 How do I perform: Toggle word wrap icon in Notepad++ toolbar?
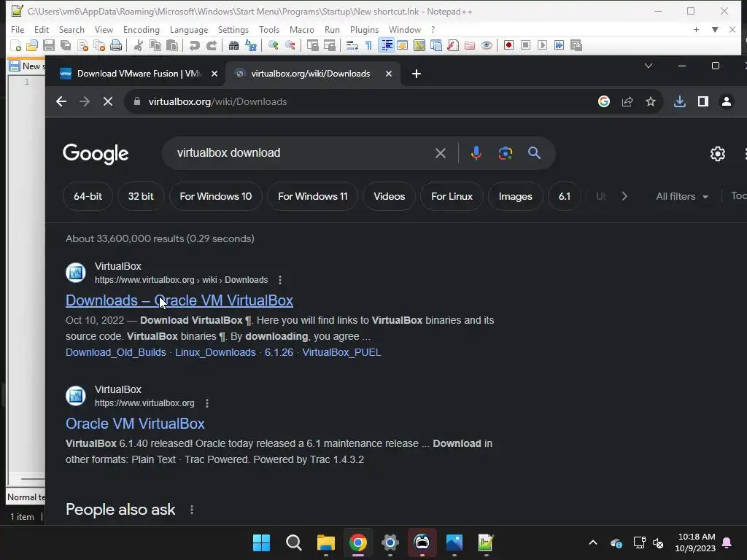click(352, 45)
